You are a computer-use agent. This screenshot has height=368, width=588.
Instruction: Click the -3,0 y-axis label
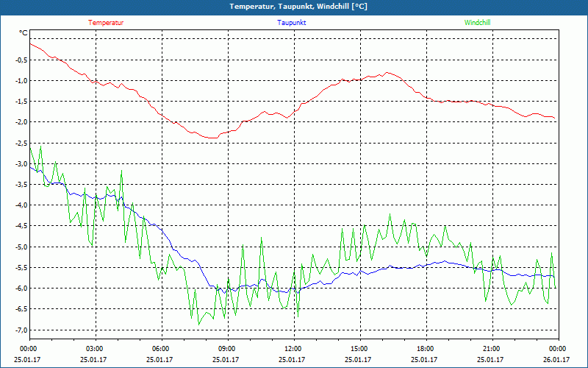point(21,163)
